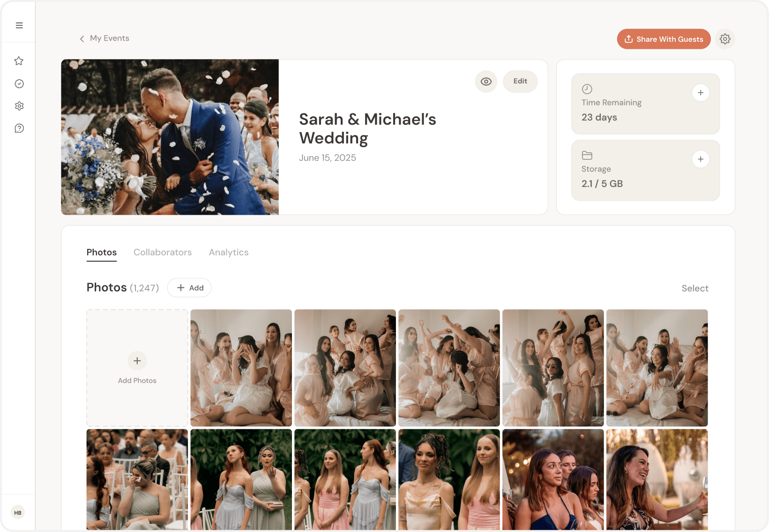Image resolution: width=769 pixels, height=532 pixels.
Task: Click the Sarah & Michael's Wedding title
Action: tap(367, 129)
